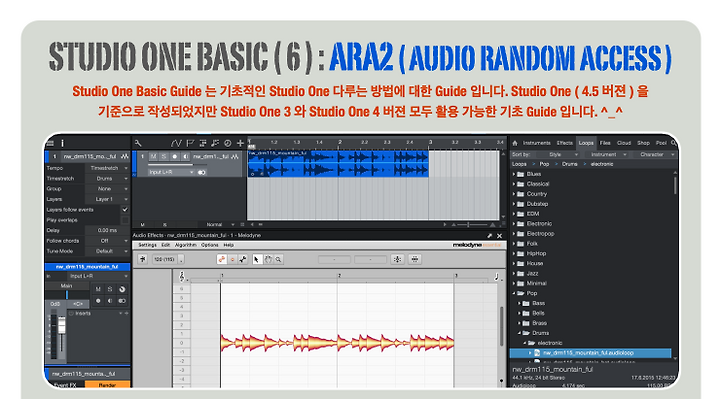Select Melodyne scroll hand tool
The width and height of the screenshot is (720, 399).
click(268, 259)
